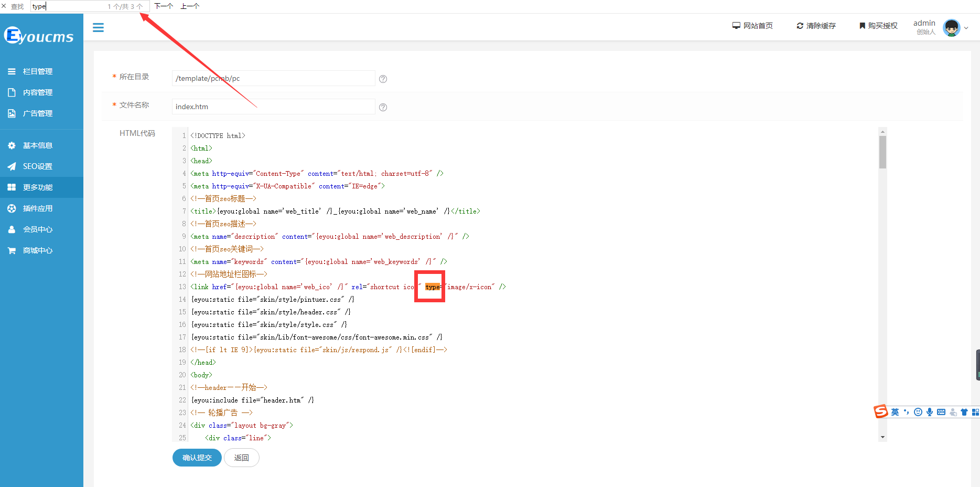Click the microphone icon in IME toolbar

(x=930, y=412)
